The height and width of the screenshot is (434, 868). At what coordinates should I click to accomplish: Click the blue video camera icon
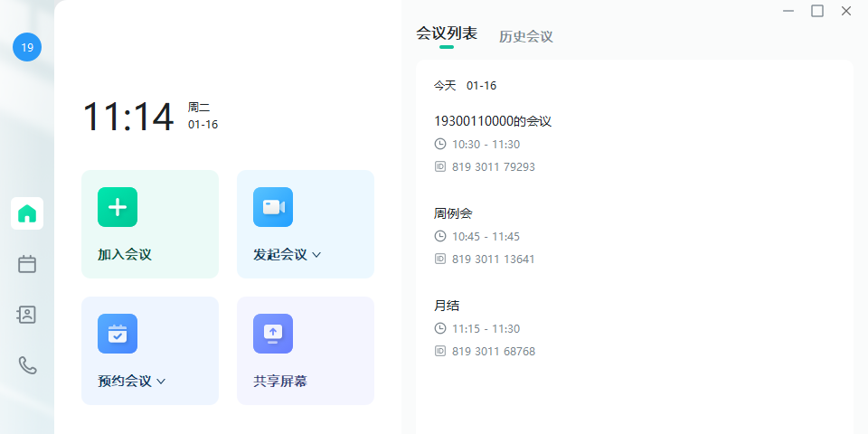pos(273,207)
